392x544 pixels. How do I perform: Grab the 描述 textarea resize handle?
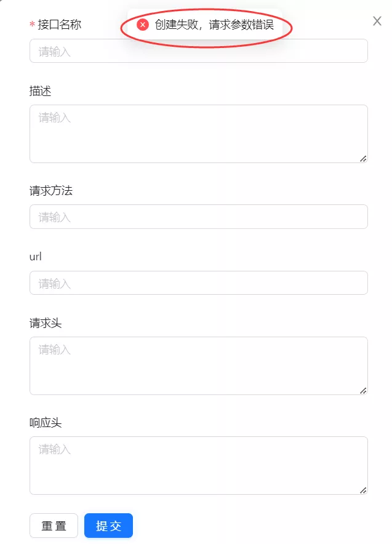[x=363, y=159]
